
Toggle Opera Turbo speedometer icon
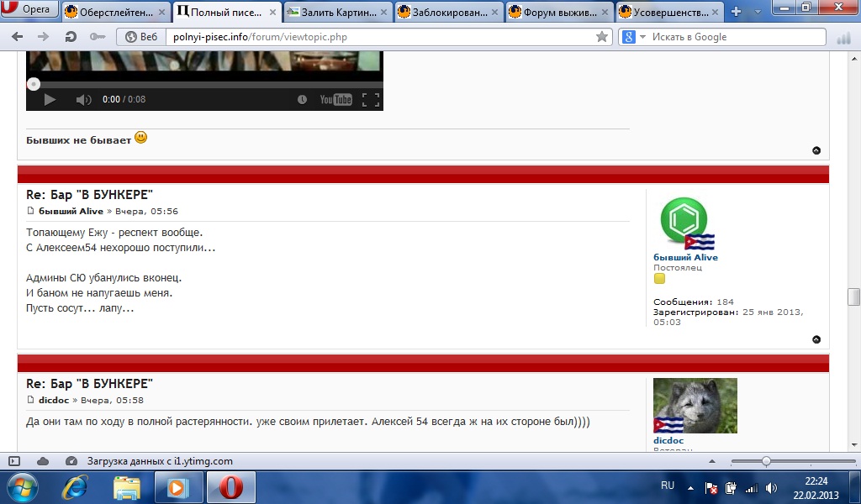click(71, 461)
